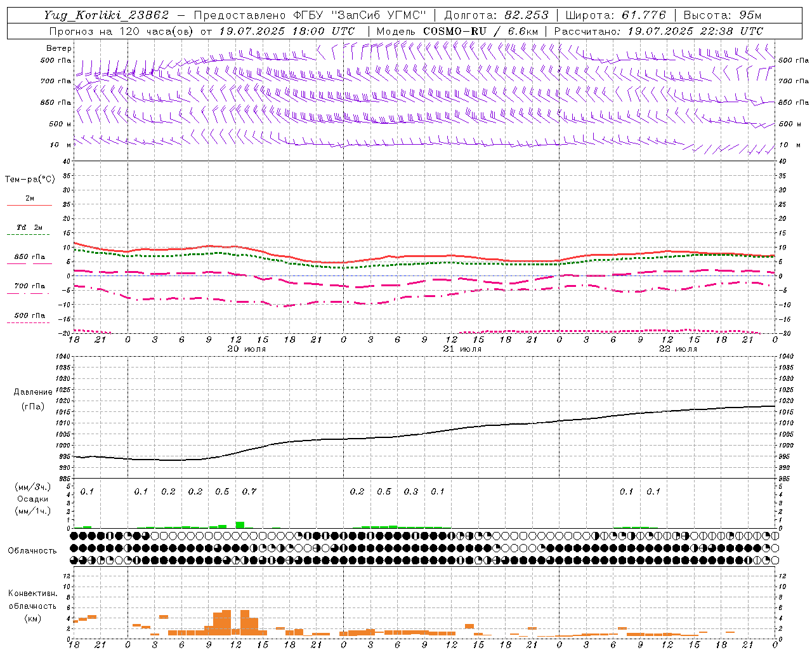Click the '0.7' precipitation amount value
Viewport: 812px width, 650px height.
(x=249, y=492)
